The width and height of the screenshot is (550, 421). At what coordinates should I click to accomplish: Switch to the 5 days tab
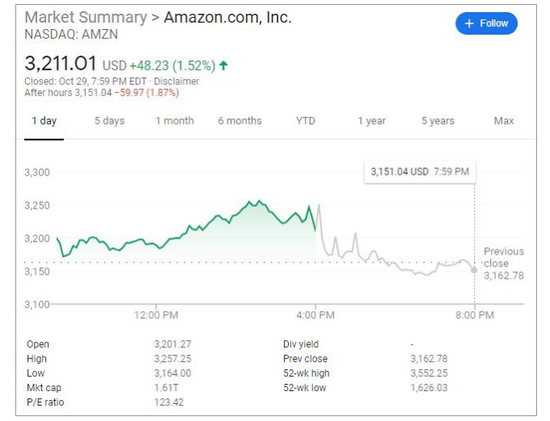(x=109, y=121)
